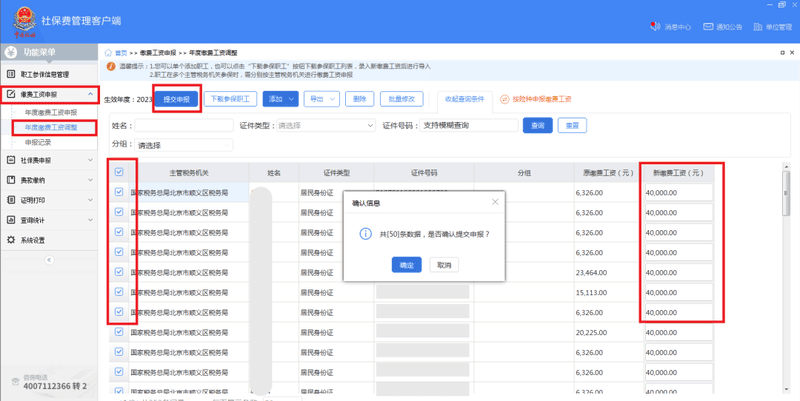
Task: Click 缴费工资申报 in the breadcrumb
Action: tap(158, 53)
